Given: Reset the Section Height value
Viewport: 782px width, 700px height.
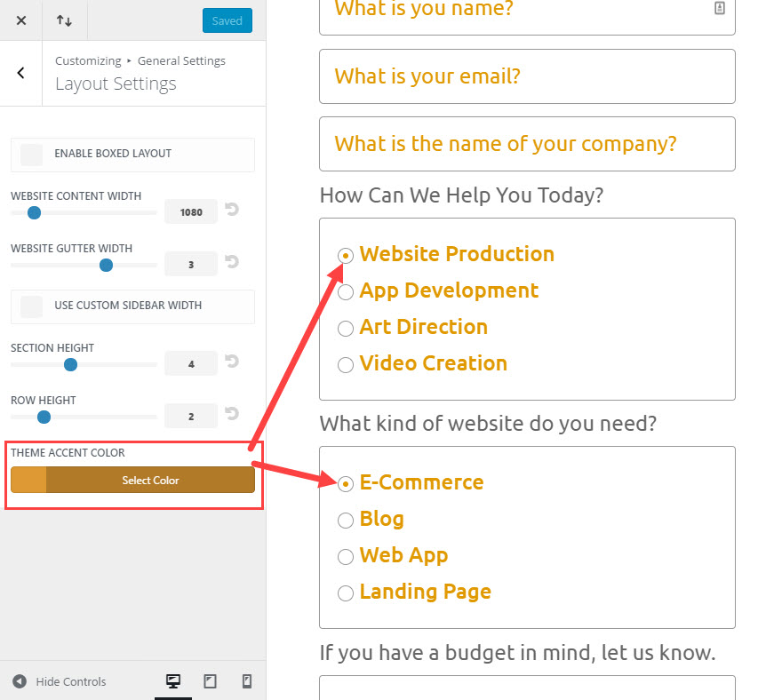Looking at the screenshot, I should 232,362.
